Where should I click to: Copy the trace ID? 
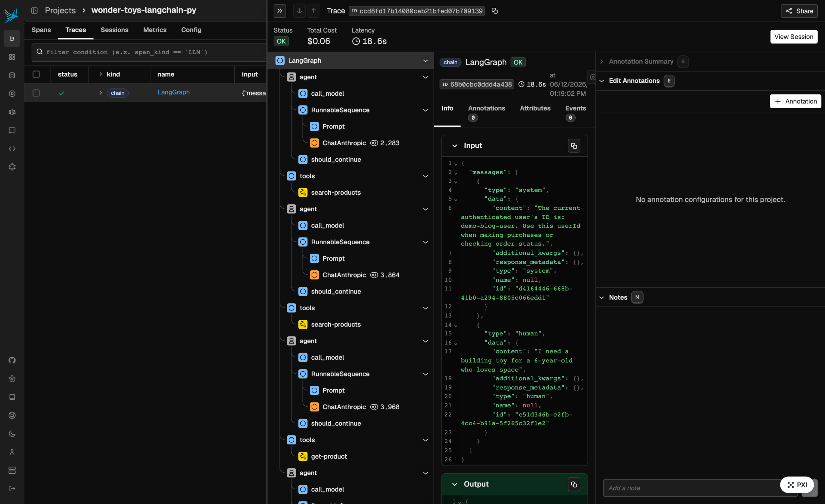(495, 11)
